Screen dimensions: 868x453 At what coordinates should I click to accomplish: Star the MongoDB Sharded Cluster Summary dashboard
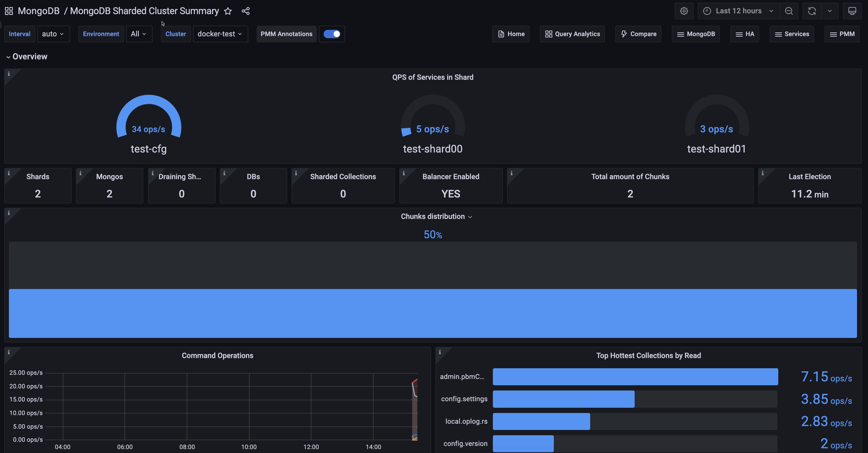[x=228, y=11]
